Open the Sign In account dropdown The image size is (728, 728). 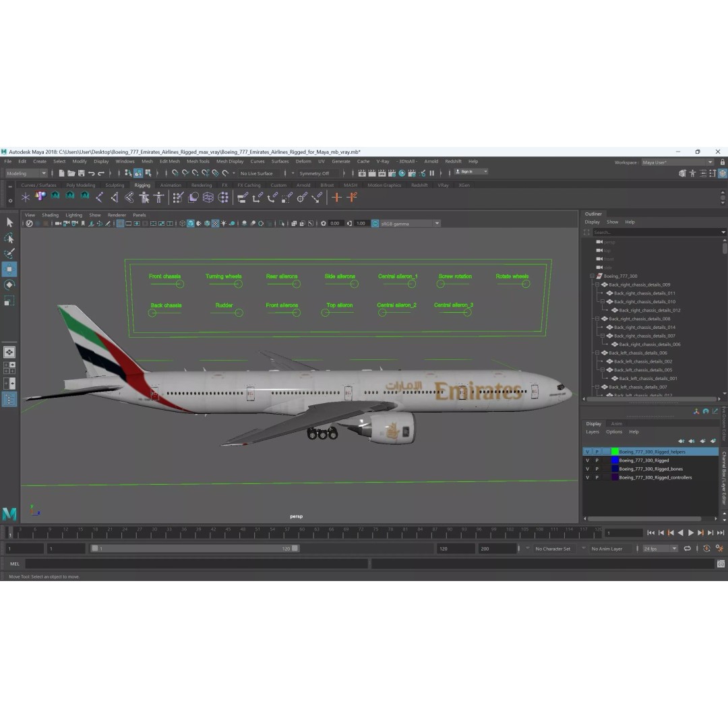471,172
